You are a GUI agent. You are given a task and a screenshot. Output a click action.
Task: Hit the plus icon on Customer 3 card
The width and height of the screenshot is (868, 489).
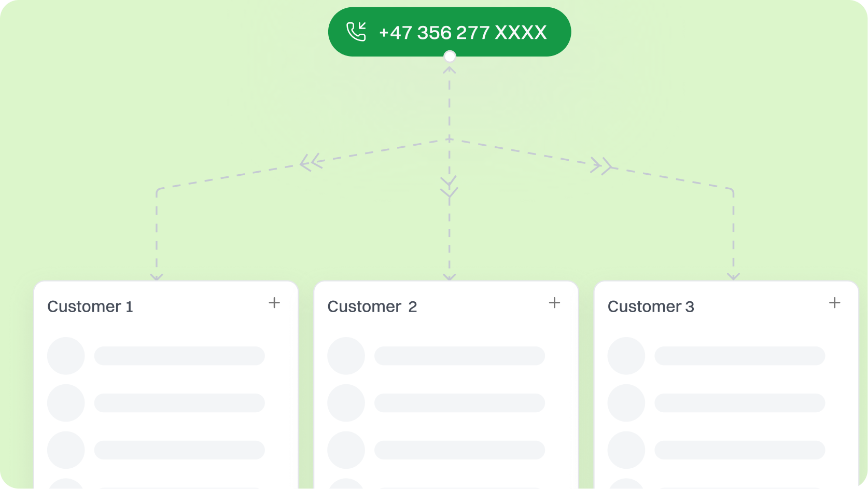point(834,303)
